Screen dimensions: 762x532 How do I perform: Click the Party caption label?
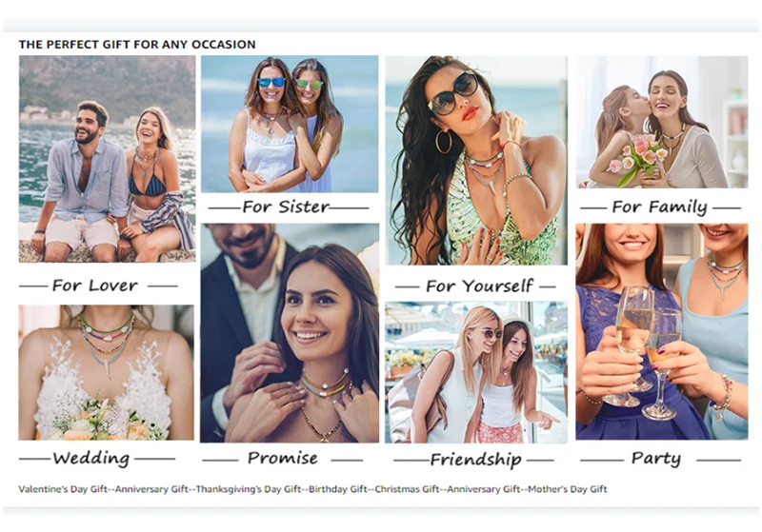pos(656,458)
